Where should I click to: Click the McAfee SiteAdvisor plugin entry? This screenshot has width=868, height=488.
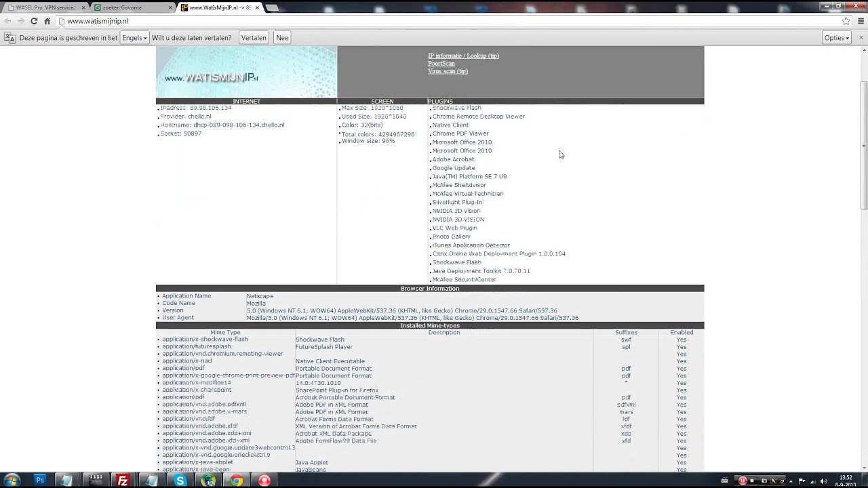coord(459,185)
